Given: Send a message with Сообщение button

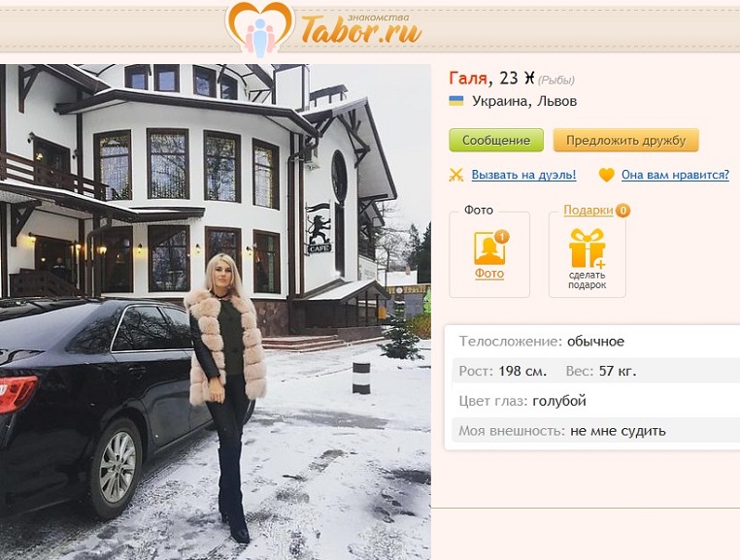Looking at the screenshot, I should (x=496, y=140).
